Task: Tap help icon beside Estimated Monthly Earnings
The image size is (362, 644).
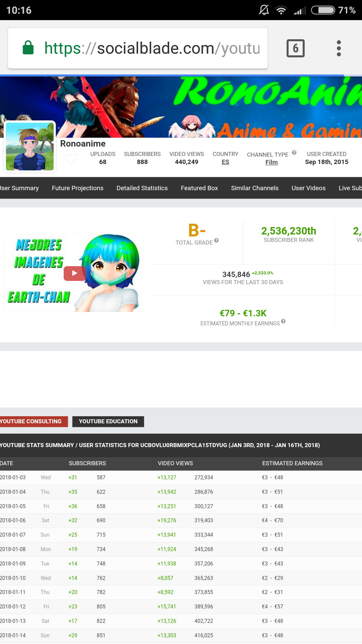Action: 283,321
